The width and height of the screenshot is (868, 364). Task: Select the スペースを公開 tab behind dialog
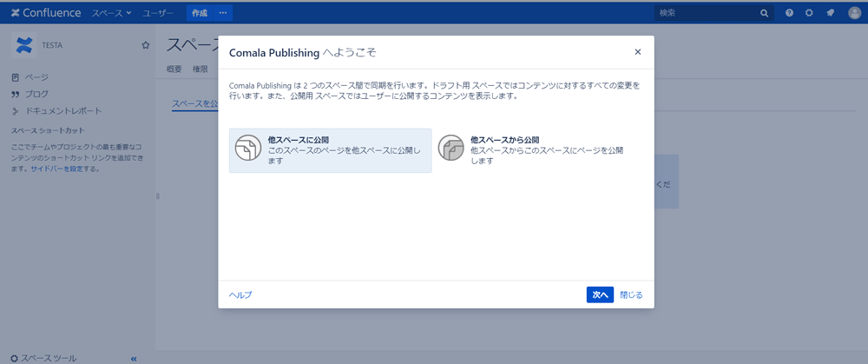pyautogui.click(x=194, y=104)
